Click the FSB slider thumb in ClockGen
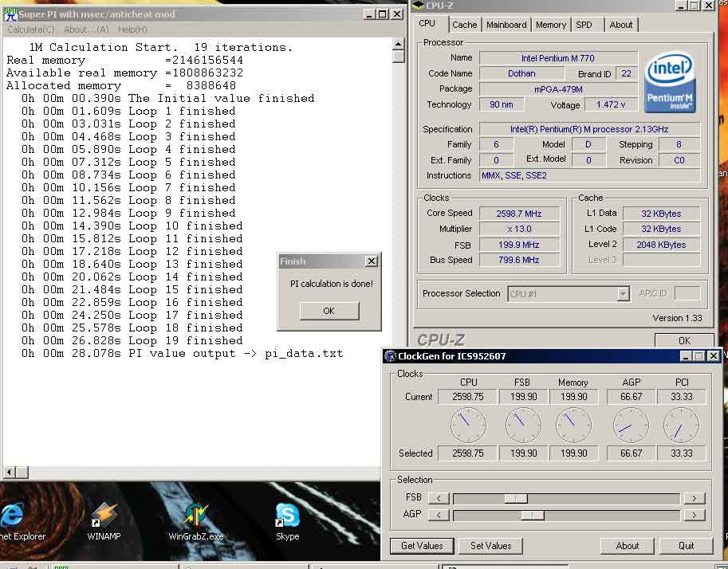This screenshot has width=728, height=569. pos(516,498)
